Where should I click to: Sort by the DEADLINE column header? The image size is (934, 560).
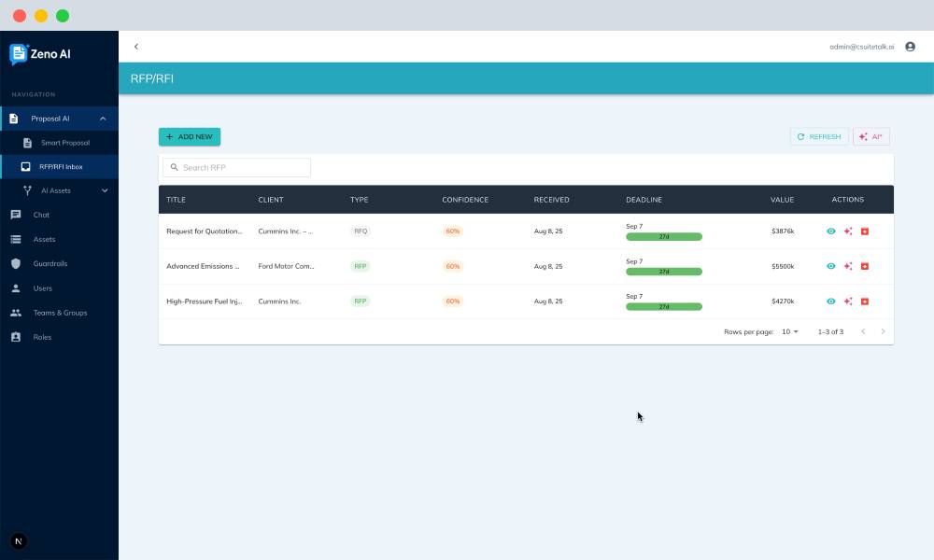(x=644, y=200)
